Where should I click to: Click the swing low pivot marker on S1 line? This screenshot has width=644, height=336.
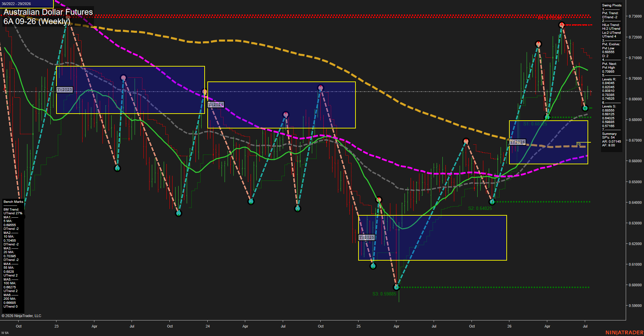pos(547,117)
